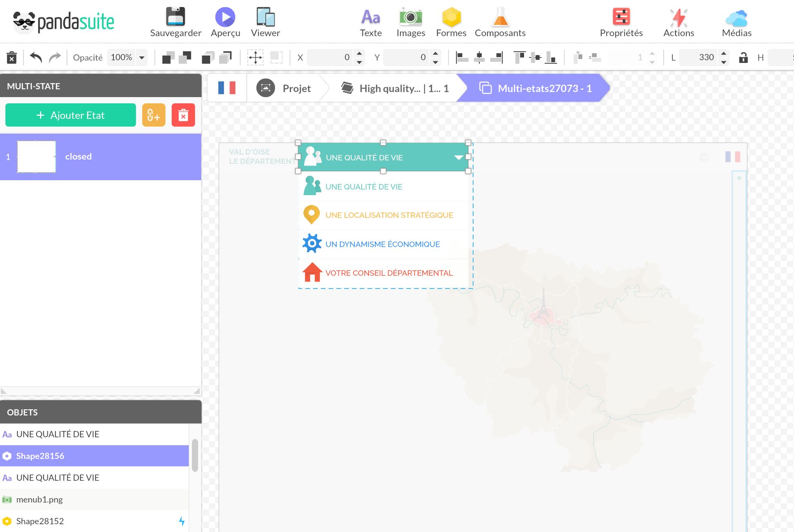Click the orange linked-state button
Viewport: 794px width, 532px height.
tap(153, 115)
